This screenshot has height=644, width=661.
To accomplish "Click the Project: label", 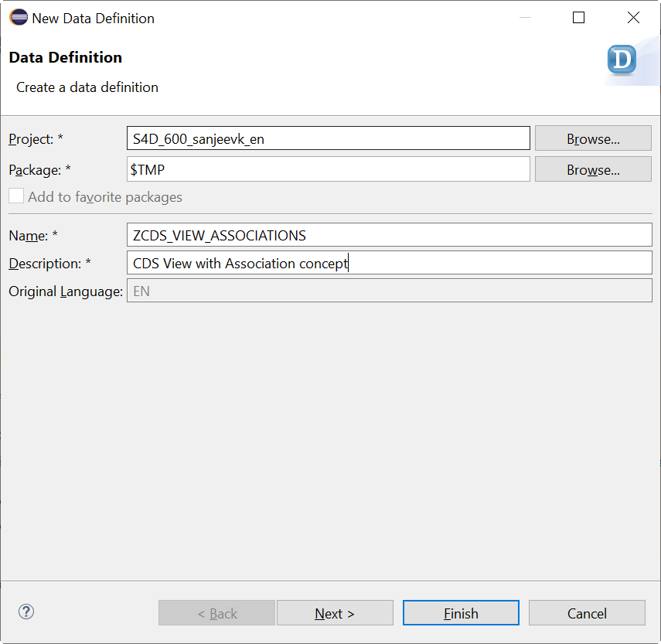I will tap(36, 139).
